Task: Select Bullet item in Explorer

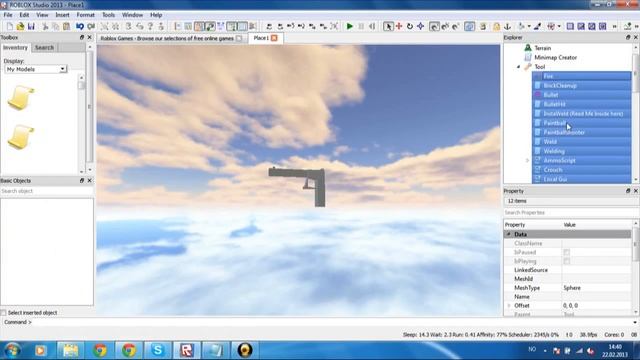Action: (x=582, y=95)
